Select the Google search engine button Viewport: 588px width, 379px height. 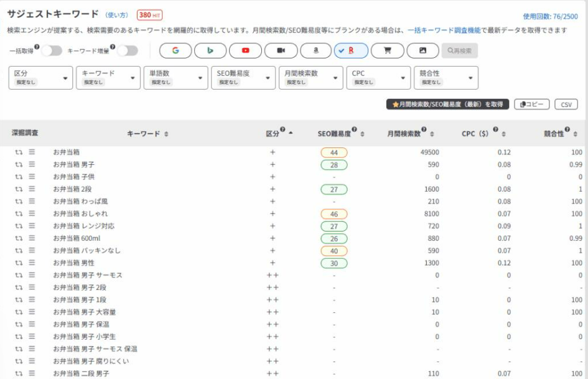[x=175, y=50]
